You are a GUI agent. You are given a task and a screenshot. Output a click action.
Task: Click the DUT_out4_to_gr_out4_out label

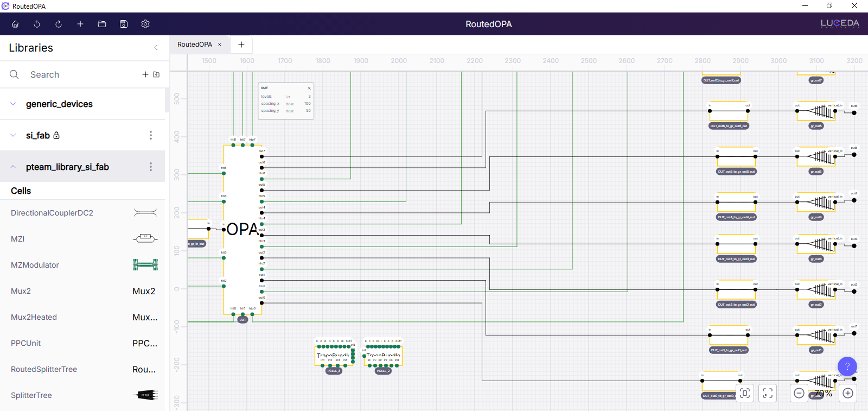(x=736, y=217)
